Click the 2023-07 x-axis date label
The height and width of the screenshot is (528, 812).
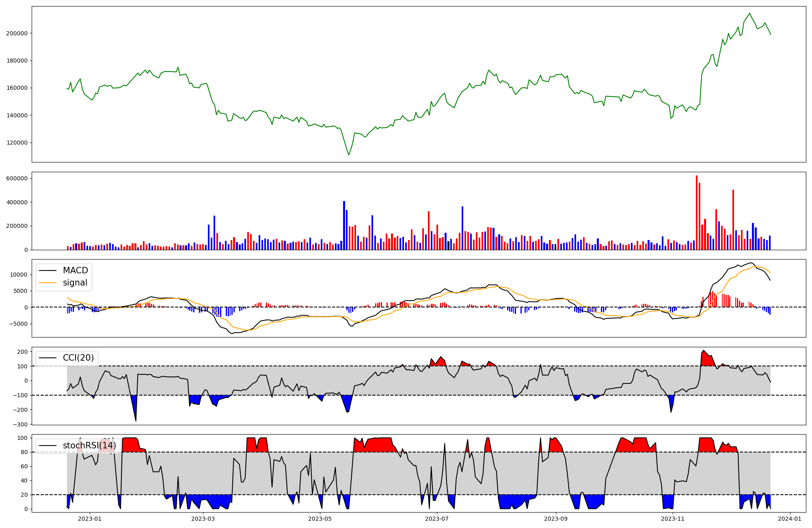tap(437, 519)
